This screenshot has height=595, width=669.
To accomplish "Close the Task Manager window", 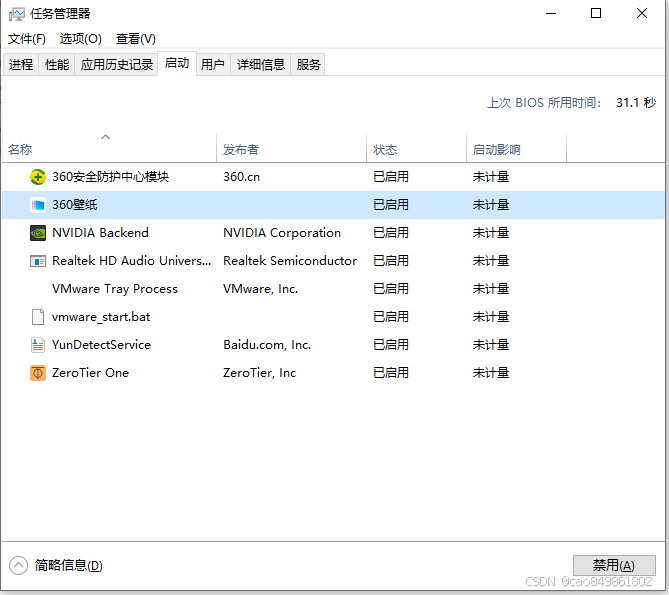I will pos(642,14).
